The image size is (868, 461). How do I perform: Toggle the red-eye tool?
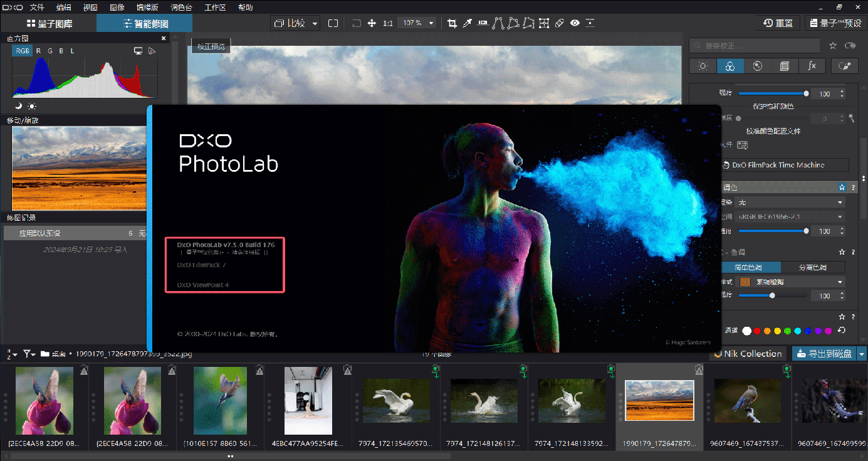pos(575,23)
